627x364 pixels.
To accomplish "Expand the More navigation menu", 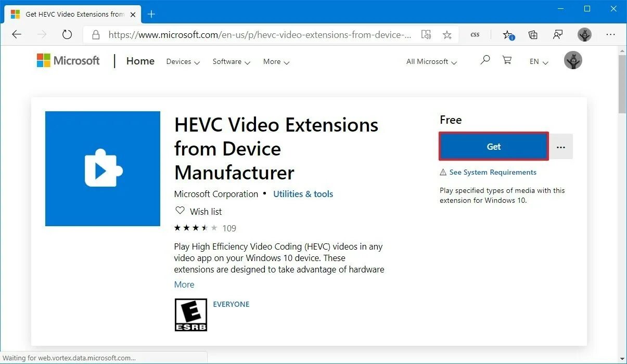I will pos(276,61).
